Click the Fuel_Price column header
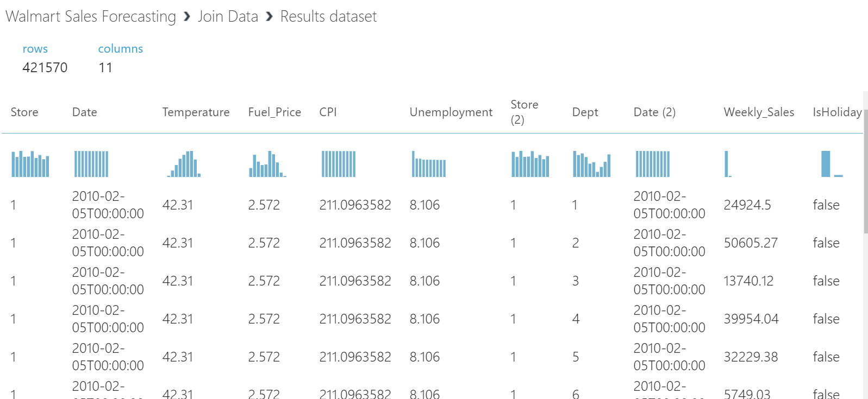Viewport: 868px width, 399px height. (274, 112)
